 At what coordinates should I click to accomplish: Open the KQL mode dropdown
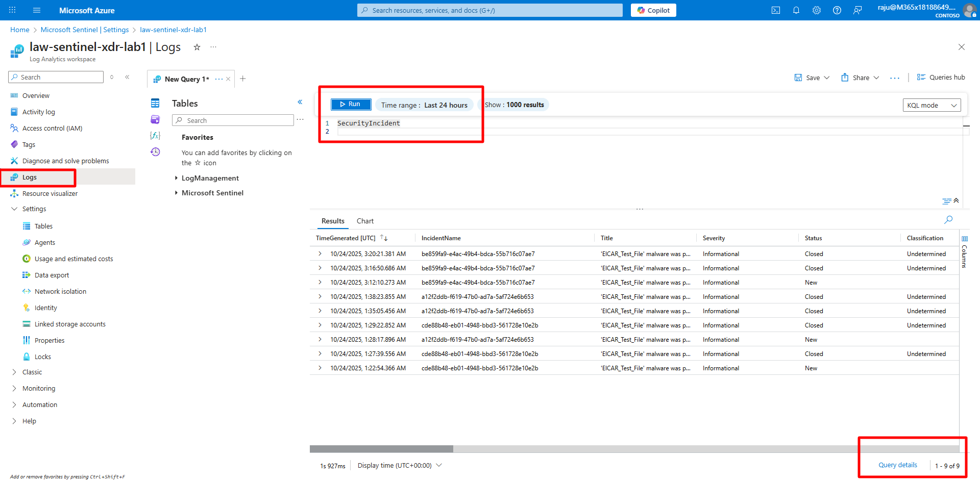coord(932,105)
